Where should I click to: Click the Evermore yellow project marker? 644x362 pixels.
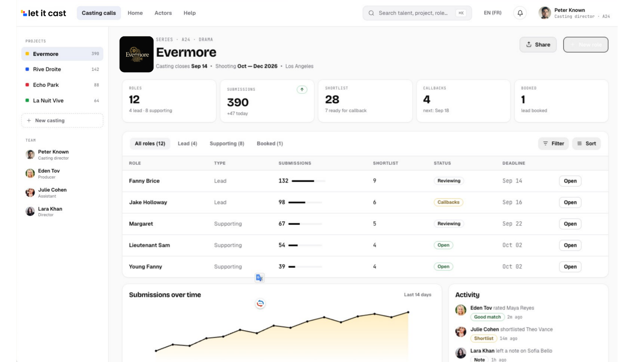27,54
